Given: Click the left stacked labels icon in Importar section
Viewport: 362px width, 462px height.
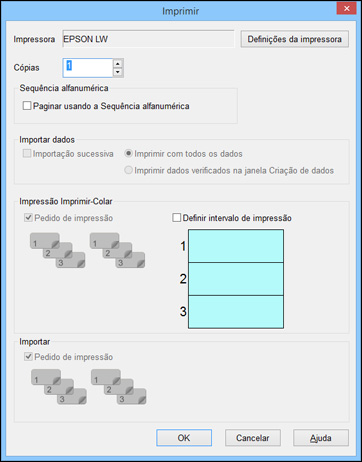Looking at the screenshot, I should 59,387.
